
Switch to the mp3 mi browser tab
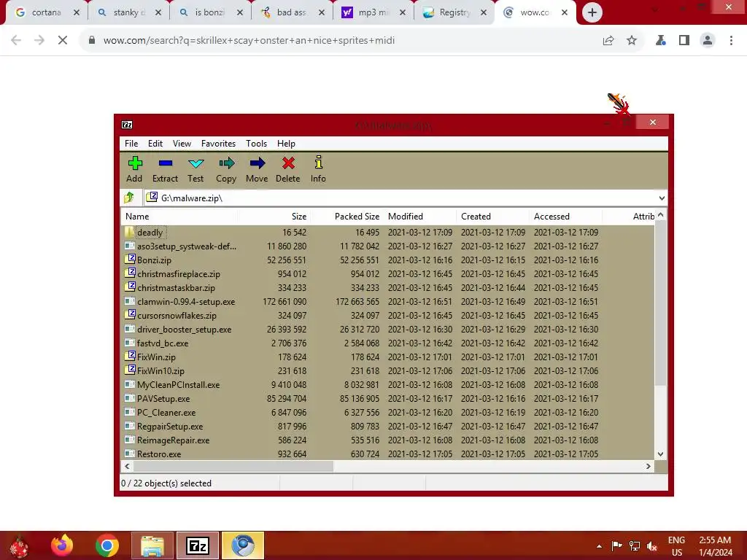pyautogui.click(x=374, y=12)
